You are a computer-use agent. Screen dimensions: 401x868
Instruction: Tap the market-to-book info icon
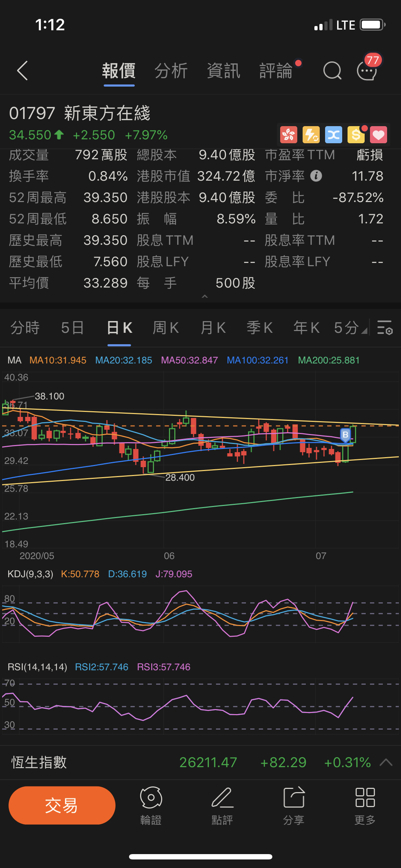pyautogui.click(x=316, y=176)
